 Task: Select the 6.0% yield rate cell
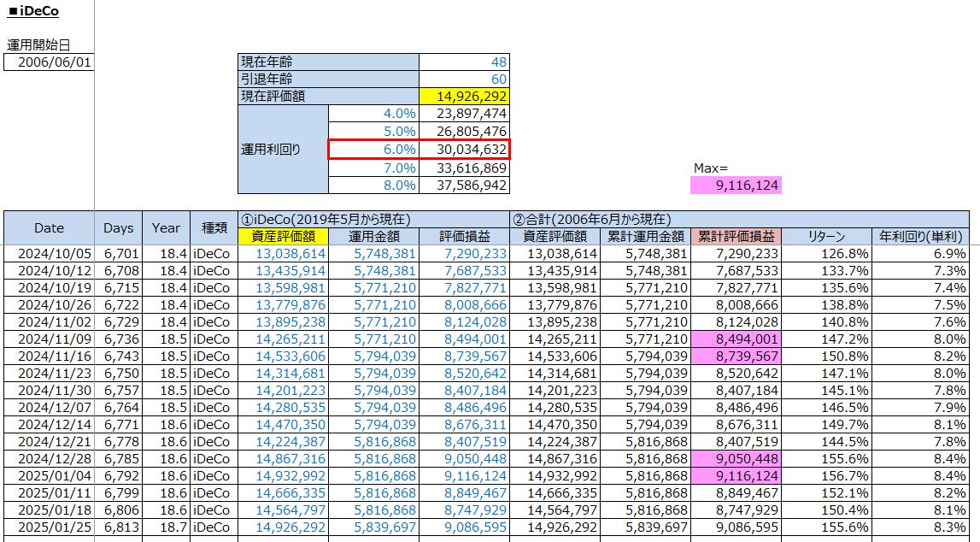tap(373, 150)
